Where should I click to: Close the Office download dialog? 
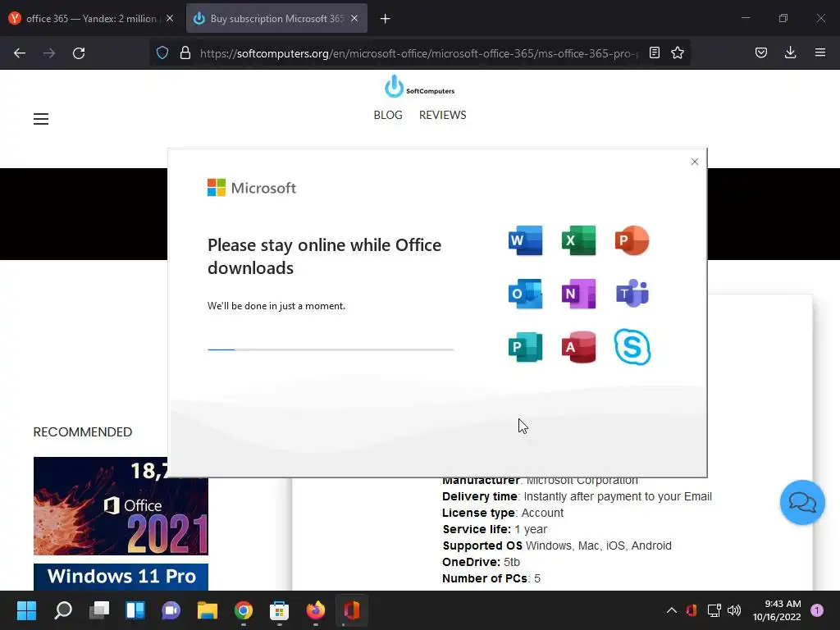point(694,162)
